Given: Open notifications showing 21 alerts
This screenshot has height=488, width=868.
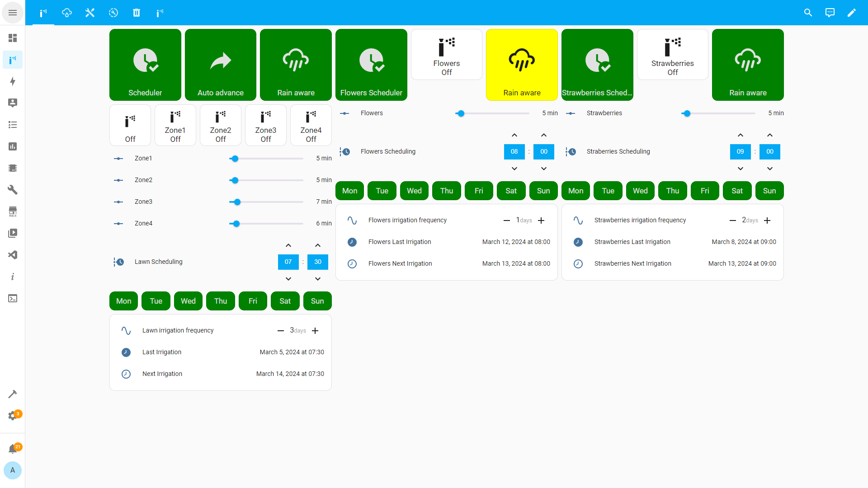Looking at the screenshot, I should click(13, 448).
